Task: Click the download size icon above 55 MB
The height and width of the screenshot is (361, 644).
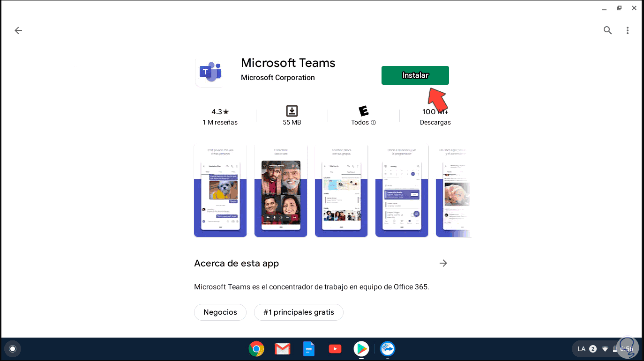Action: click(x=292, y=111)
